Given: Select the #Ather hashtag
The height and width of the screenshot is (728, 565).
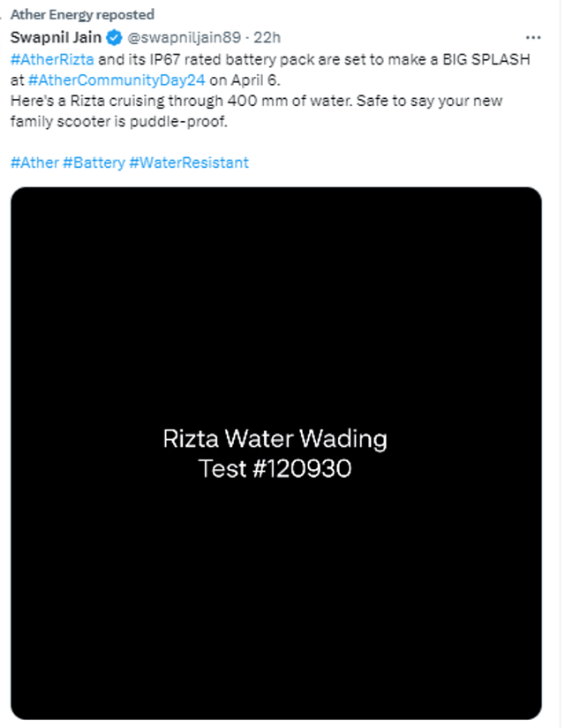Looking at the screenshot, I should click(34, 163).
